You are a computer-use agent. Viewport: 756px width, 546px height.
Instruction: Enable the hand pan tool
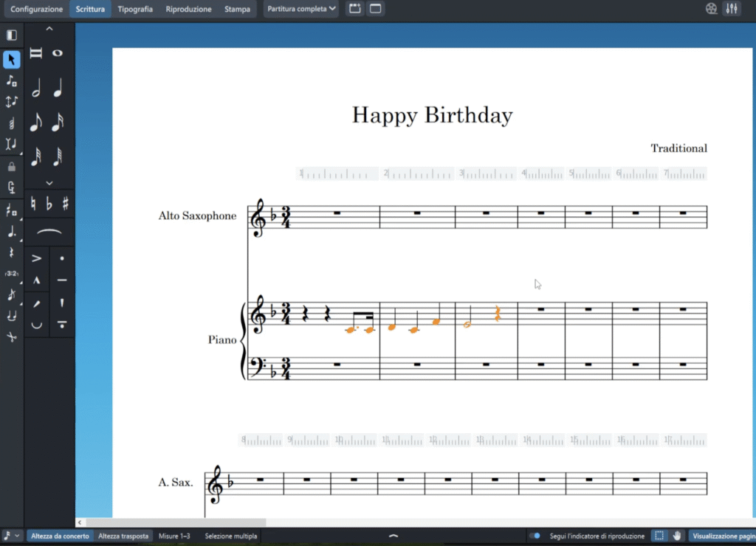click(x=676, y=536)
